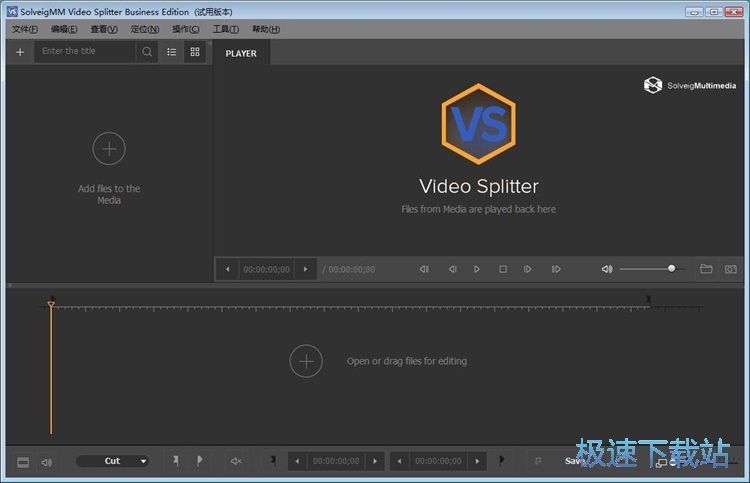Select the PLAYER tab
Screen dimensions: 750x483
pyautogui.click(x=241, y=54)
